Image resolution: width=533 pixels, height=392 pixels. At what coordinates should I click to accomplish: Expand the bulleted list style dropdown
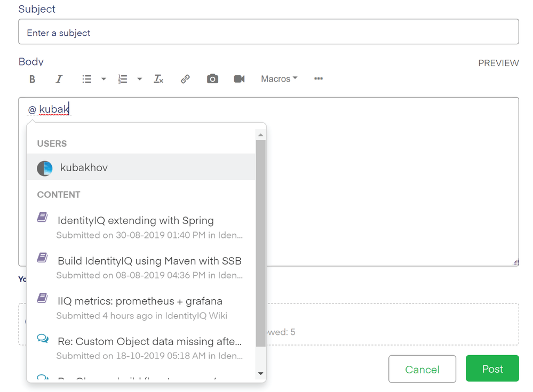104,79
